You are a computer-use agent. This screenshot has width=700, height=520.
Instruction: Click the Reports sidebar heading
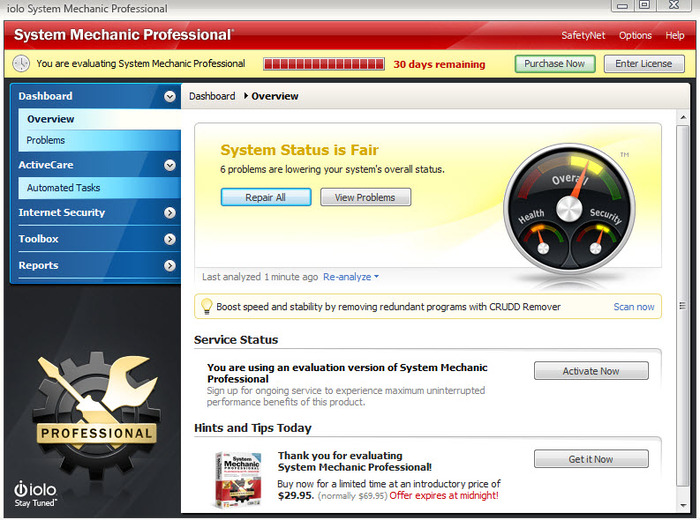[x=38, y=266]
